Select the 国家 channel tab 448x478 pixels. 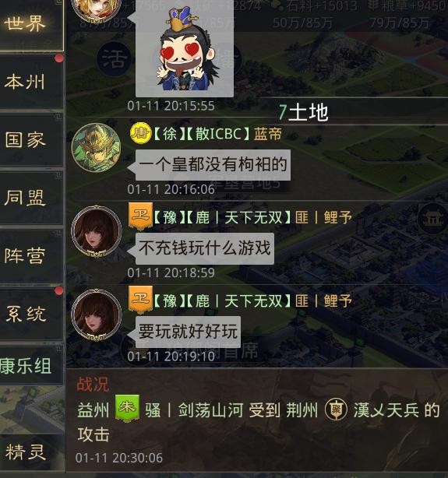click(31, 139)
